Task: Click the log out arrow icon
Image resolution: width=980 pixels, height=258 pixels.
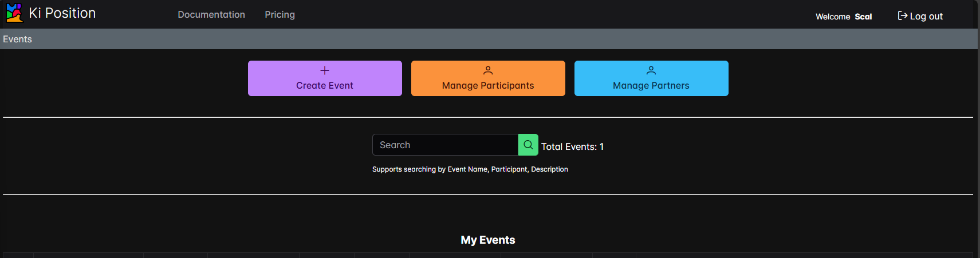Action: (x=902, y=16)
